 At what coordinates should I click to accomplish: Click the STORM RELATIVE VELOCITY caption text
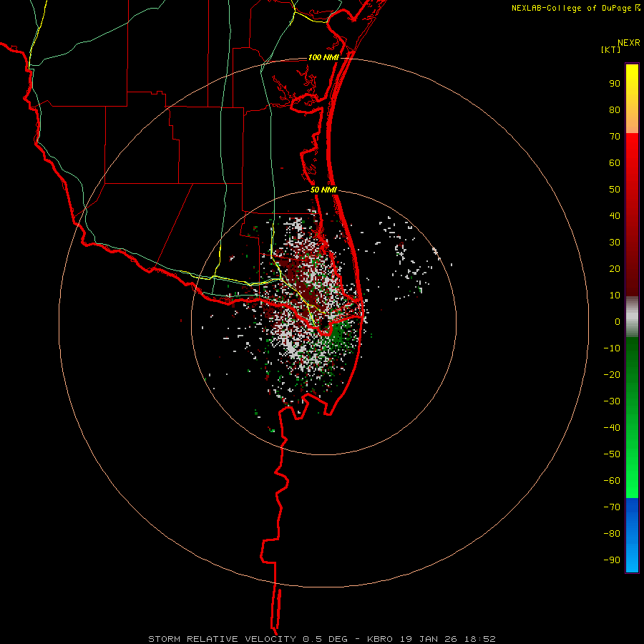[x=223, y=639]
